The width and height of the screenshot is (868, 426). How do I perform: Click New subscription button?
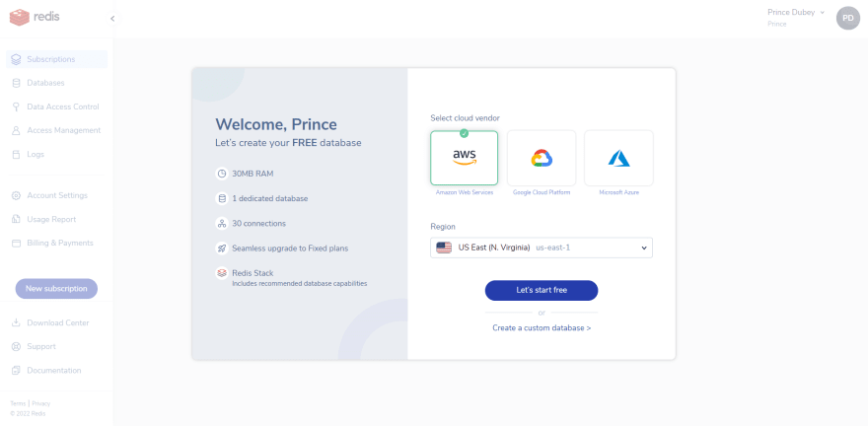point(56,289)
